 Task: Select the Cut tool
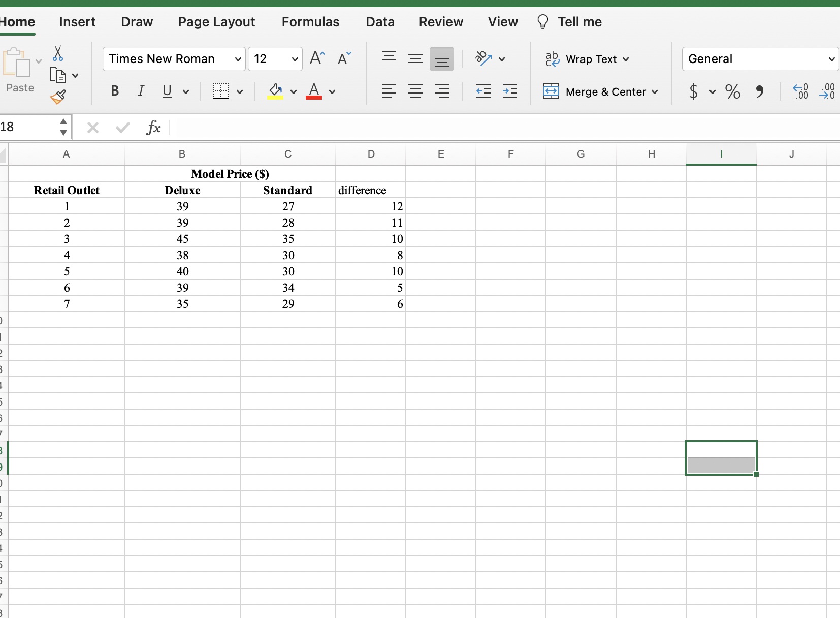pyautogui.click(x=58, y=52)
